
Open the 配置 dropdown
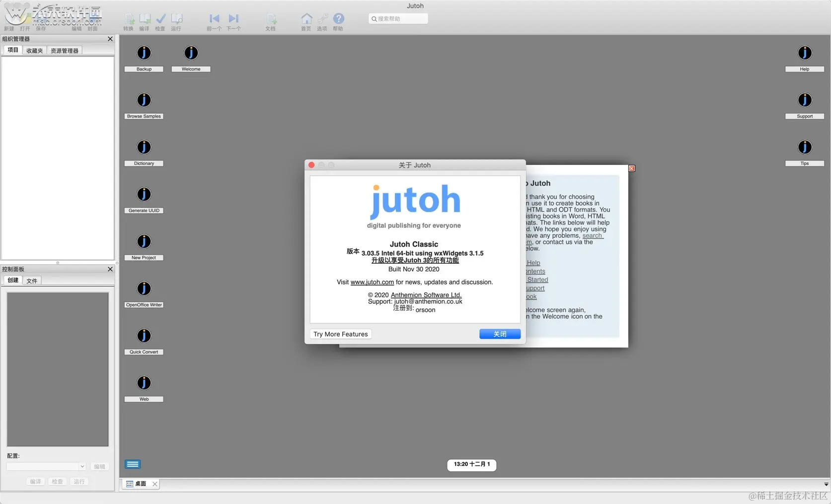click(x=46, y=466)
